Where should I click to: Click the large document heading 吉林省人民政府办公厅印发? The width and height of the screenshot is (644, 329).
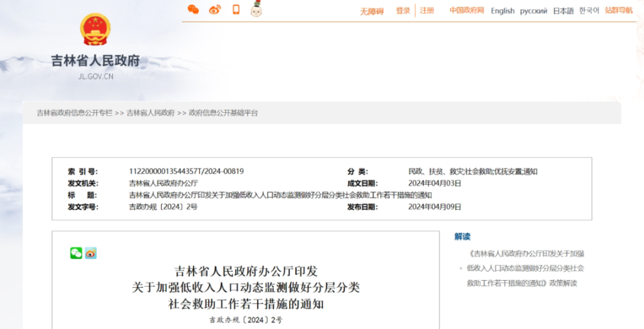click(x=246, y=271)
